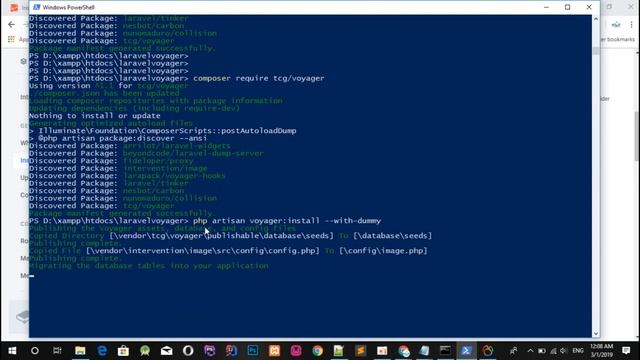Screen dimensions: 640x360
Task: Click the 'postAutoloadDump' script line
Action: [163, 131]
